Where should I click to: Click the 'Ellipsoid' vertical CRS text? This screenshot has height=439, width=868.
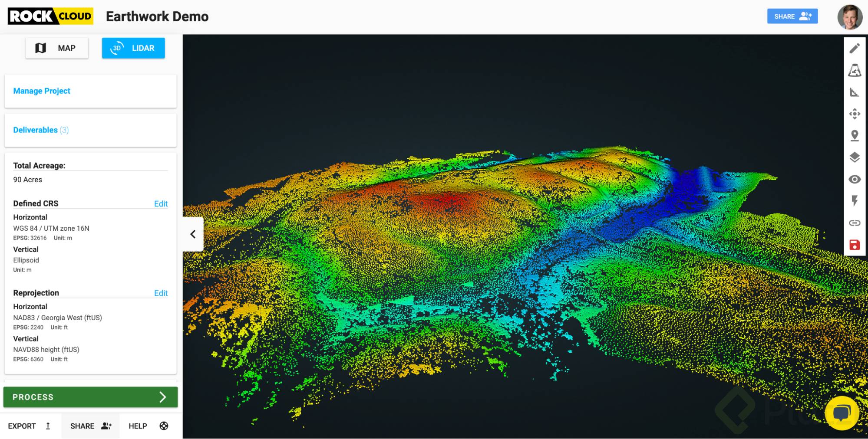(x=26, y=260)
